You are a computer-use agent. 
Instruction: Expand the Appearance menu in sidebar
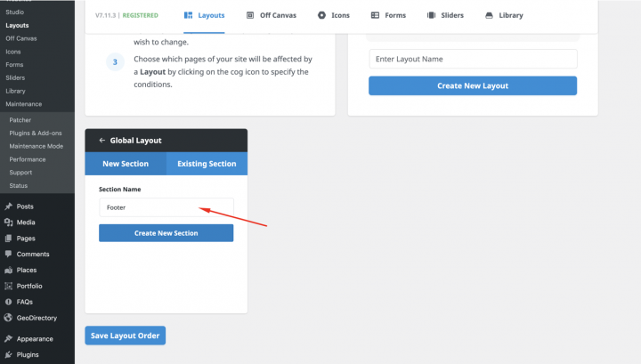(x=34, y=339)
